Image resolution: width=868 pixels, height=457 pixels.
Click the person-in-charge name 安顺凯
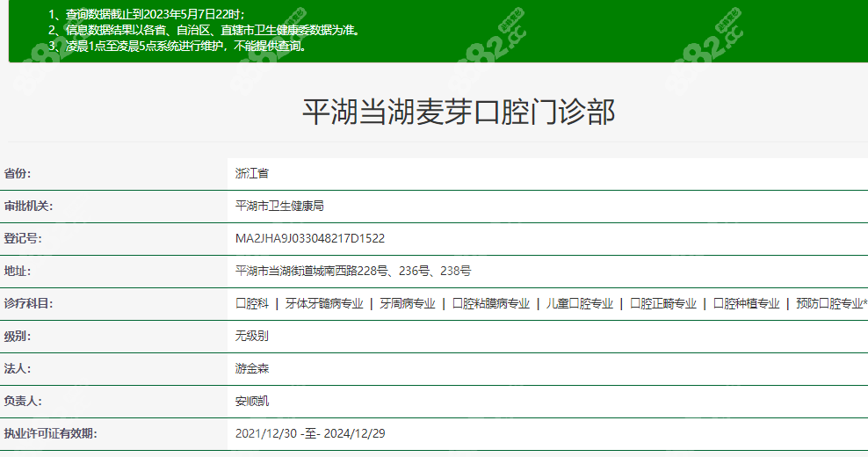point(252,401)
